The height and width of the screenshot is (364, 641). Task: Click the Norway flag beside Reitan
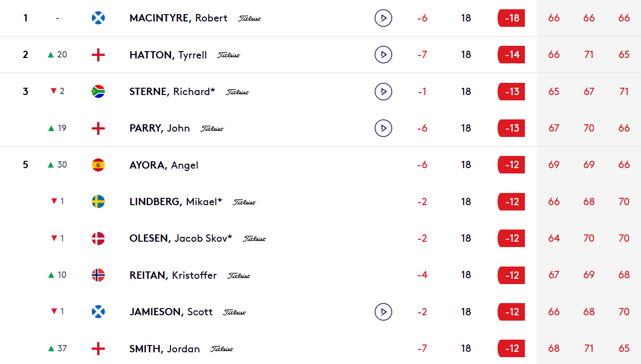pyautogui.click(x=98, y=275)
